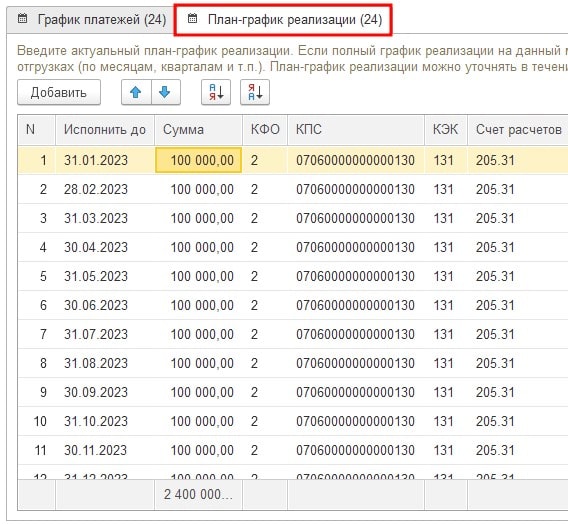Sort the list in ascending order
Viewport: 568px width, 524px height.
[216, 92]
